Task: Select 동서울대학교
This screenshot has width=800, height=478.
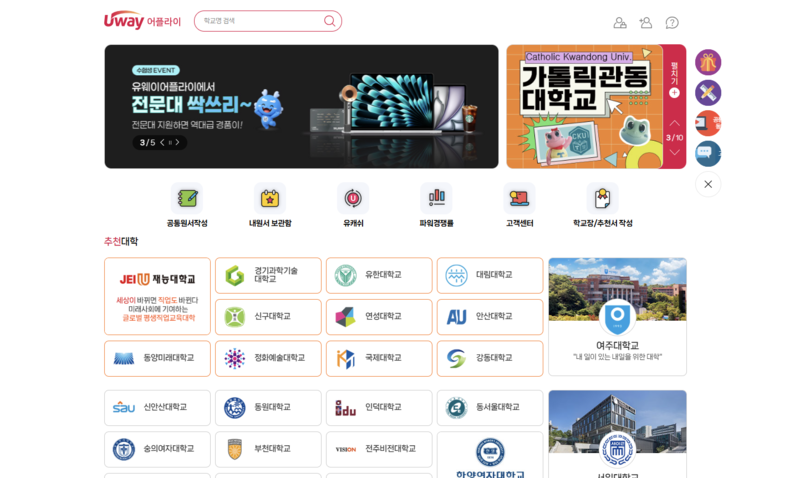Action: [490, 408]
